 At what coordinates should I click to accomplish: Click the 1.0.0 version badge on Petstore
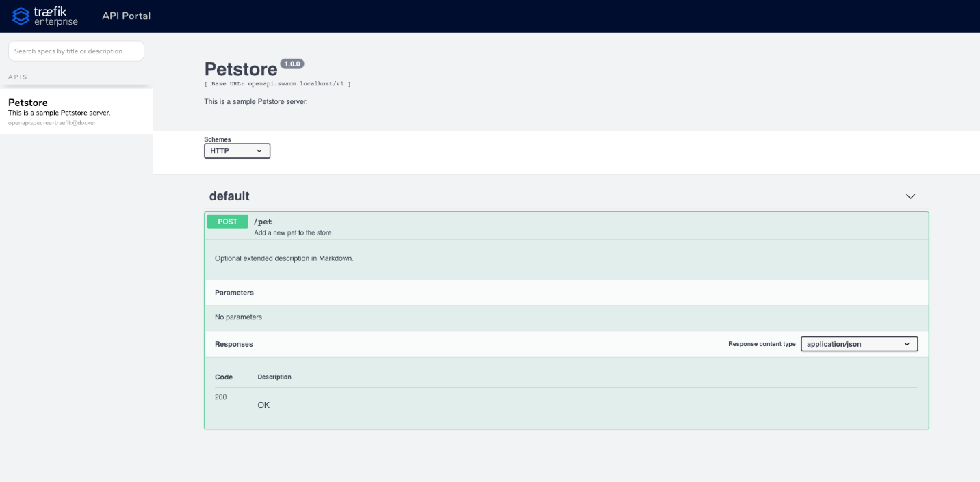[x=293, y=63]
